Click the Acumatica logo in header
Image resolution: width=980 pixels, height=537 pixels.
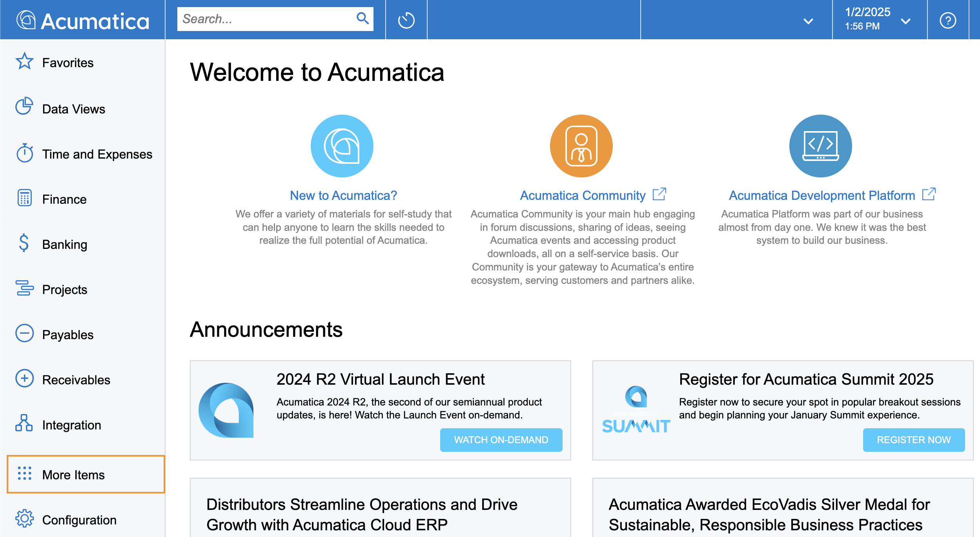83,20
